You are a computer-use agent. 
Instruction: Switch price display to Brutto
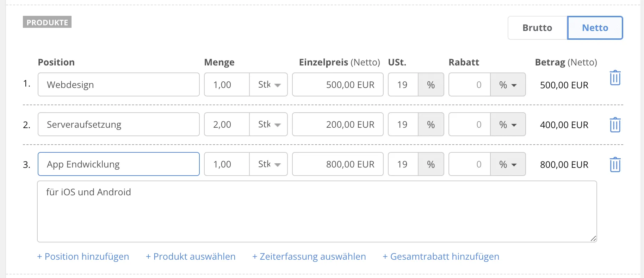pyautogui.click(x=537, y=28)
